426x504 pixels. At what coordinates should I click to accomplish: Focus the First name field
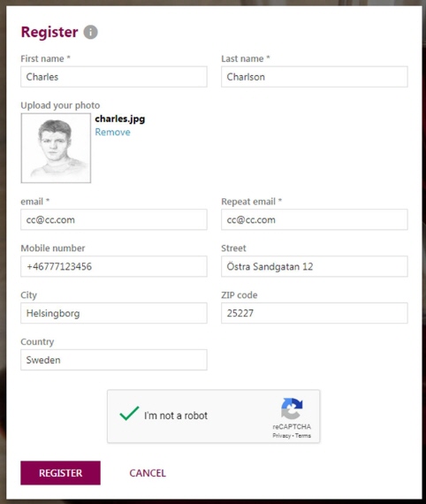(114, 77)
